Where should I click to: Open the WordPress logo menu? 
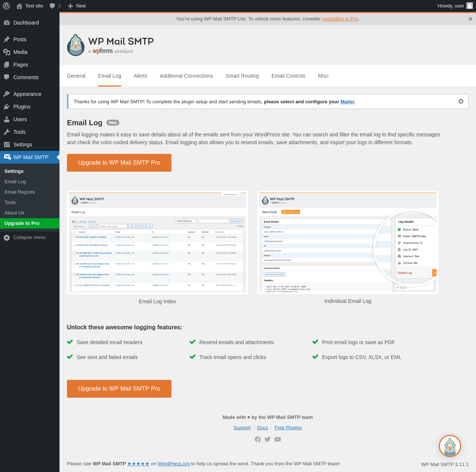click(x=6, y=6)
